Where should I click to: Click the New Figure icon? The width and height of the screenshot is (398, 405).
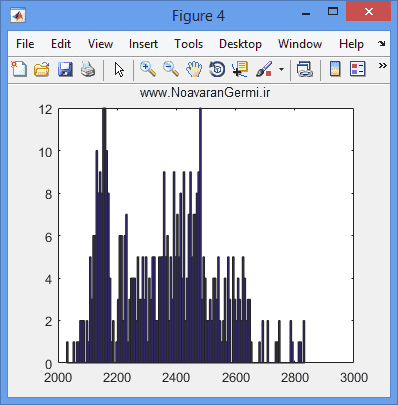(x=19, y=69)
